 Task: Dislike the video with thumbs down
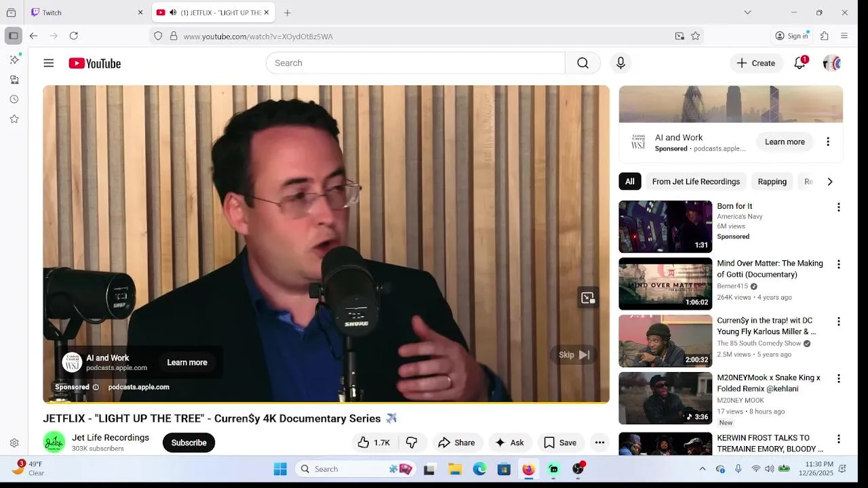click(x=412, y=443)
